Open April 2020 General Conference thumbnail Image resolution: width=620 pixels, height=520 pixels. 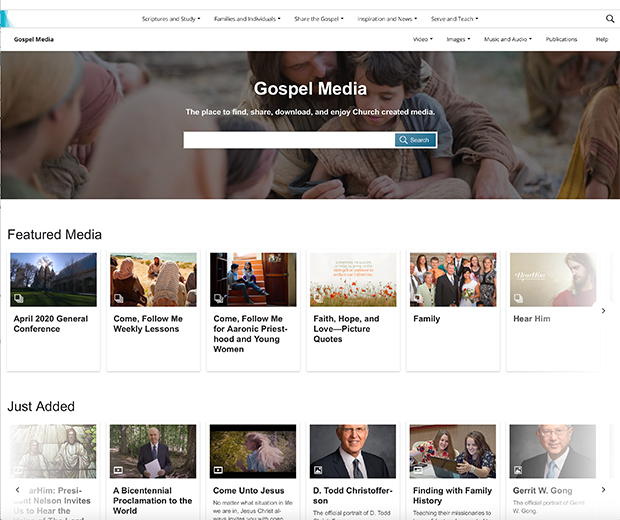tap(53, 280)
